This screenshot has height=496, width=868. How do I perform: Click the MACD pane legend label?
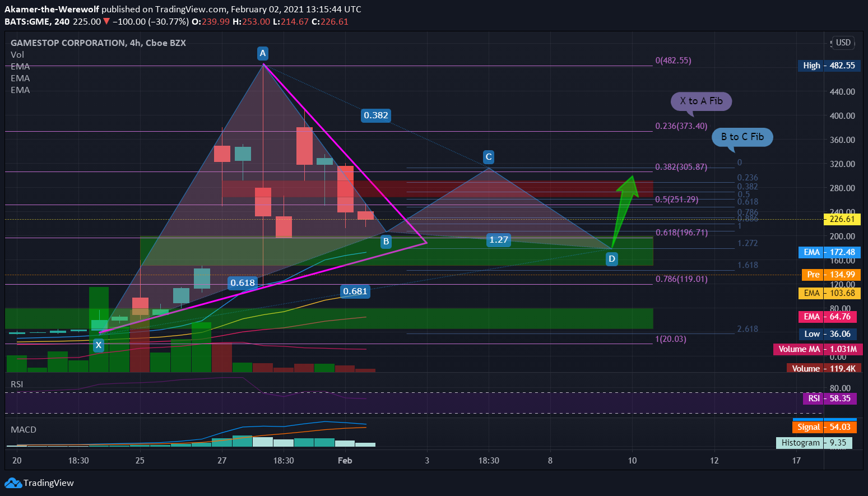(24, 430)
